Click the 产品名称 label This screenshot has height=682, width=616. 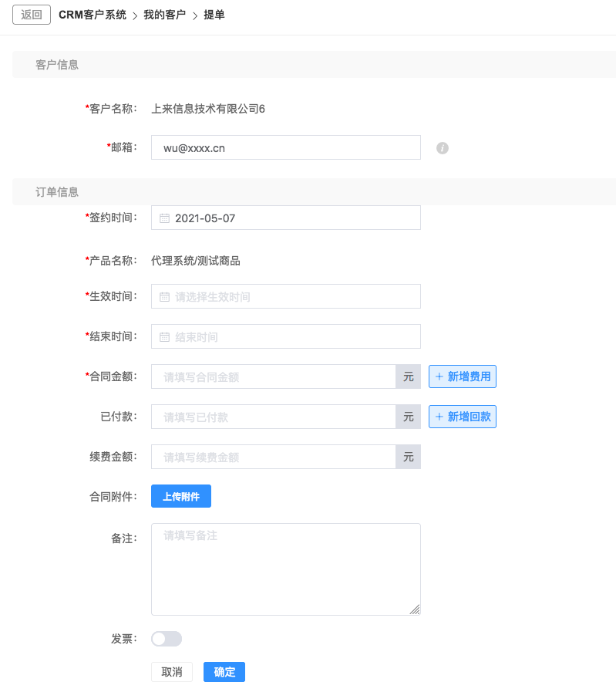click(x=111, y=261)
